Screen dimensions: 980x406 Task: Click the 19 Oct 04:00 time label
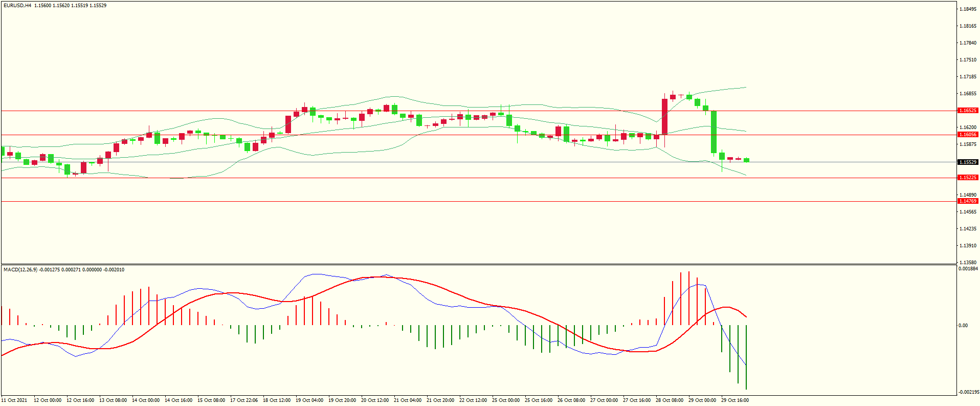pyautogui.click(x=309, y=400)
